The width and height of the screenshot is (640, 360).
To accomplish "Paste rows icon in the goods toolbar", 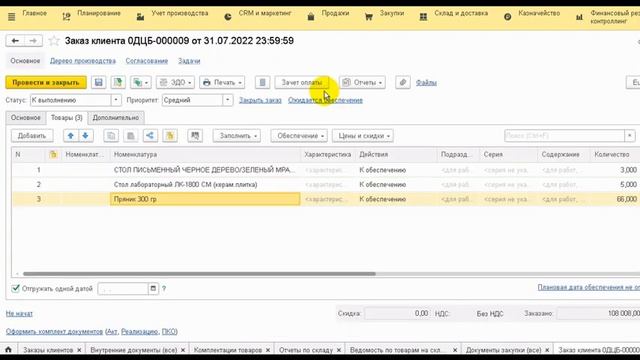I will coord(131,136).
